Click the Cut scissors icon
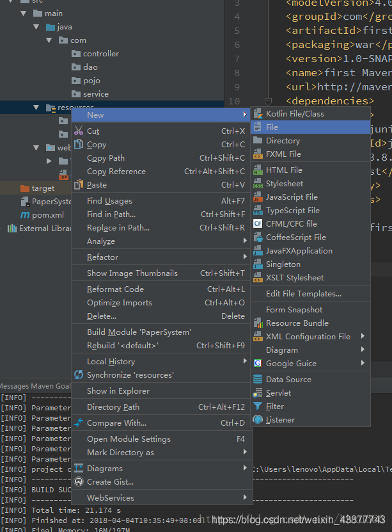The height and width of the screenshot is (532, 392). pos(79,131)
